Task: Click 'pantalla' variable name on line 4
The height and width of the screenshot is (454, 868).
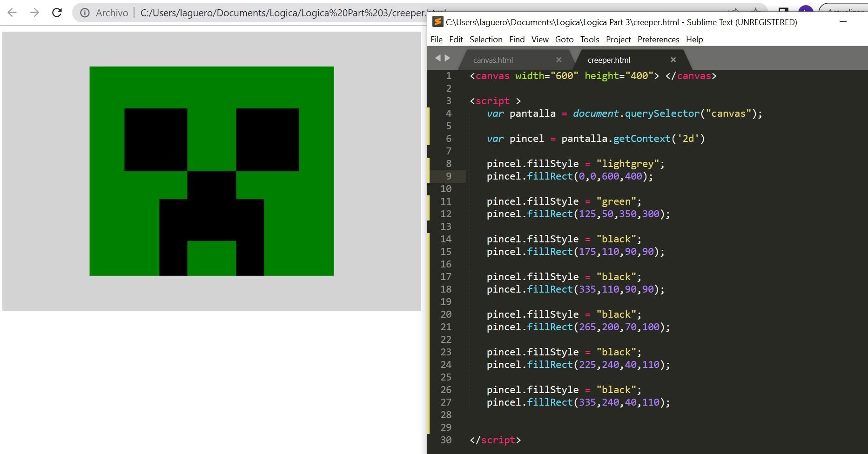Action: coord(532,113)
